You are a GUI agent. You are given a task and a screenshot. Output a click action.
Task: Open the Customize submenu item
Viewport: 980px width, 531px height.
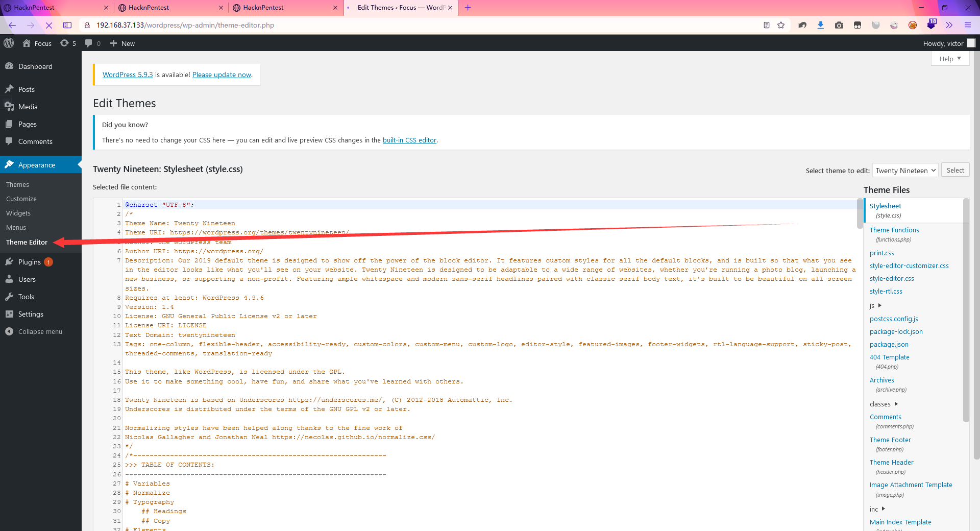pos(21,199)
